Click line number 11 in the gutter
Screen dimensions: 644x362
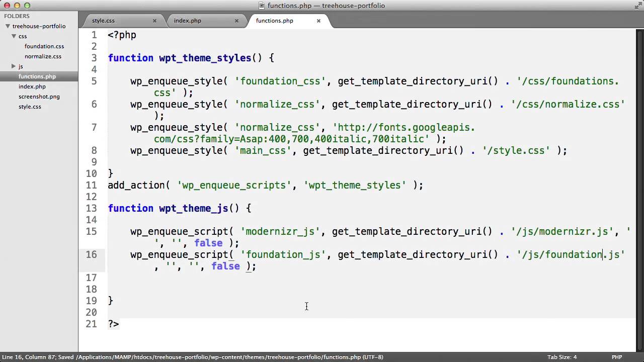(91, 185)
